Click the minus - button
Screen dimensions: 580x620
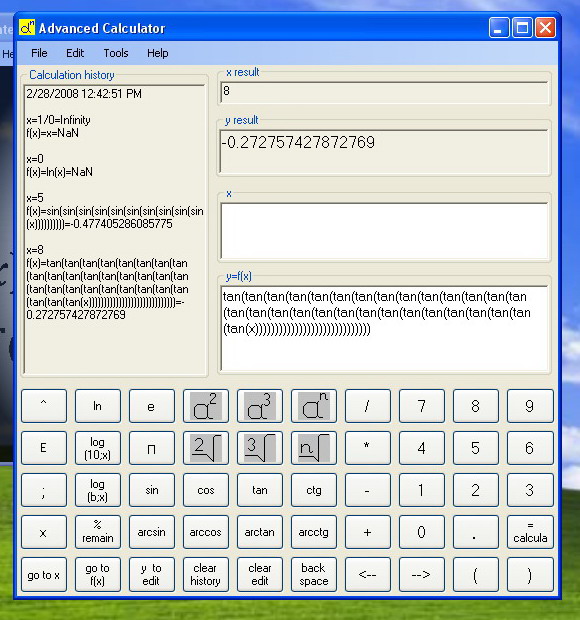pos(368,490)
